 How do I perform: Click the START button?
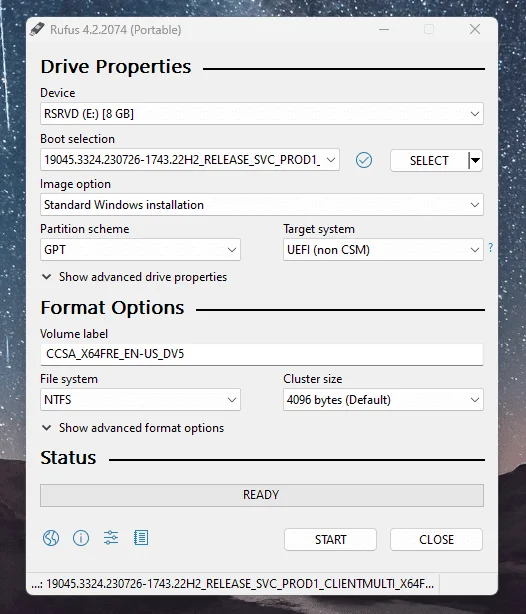pyautogui.click(x=331, y=540)
